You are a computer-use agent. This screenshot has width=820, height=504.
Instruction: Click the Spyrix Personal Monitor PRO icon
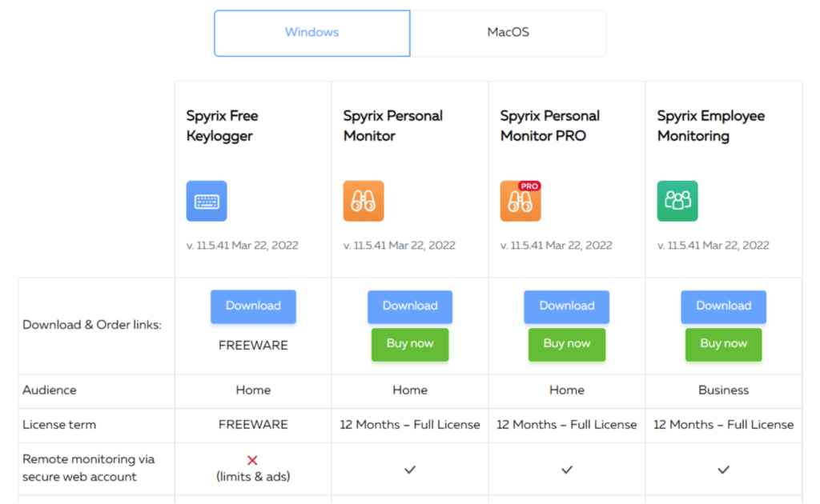point(521,201)
